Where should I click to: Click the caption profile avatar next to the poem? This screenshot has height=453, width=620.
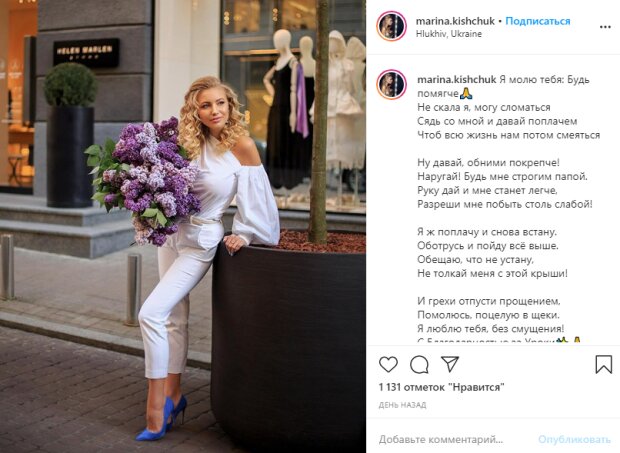point(391,84)
